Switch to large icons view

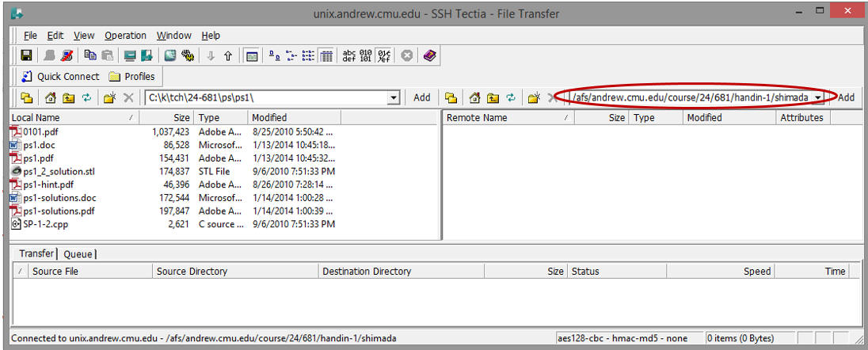click(274, 56)
